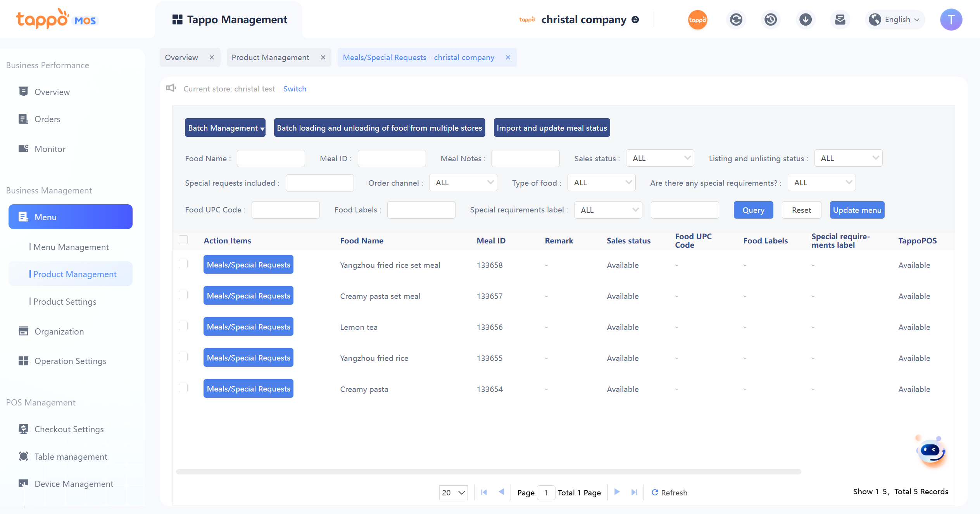Click the Switch store link
980x514 pixels.
(295, 89)
